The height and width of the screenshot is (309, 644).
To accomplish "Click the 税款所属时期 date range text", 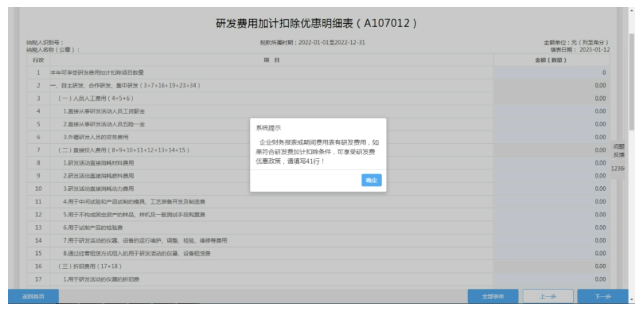I will click(312, 42).
